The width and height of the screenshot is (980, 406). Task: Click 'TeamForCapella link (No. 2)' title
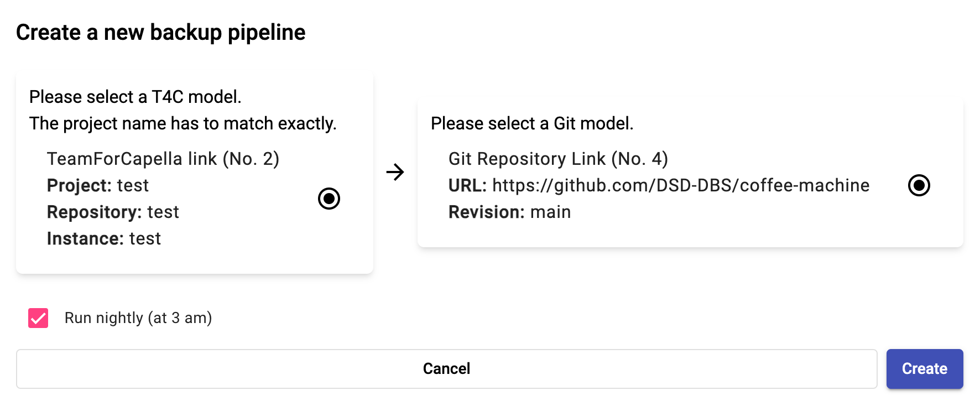coord(163,159)
